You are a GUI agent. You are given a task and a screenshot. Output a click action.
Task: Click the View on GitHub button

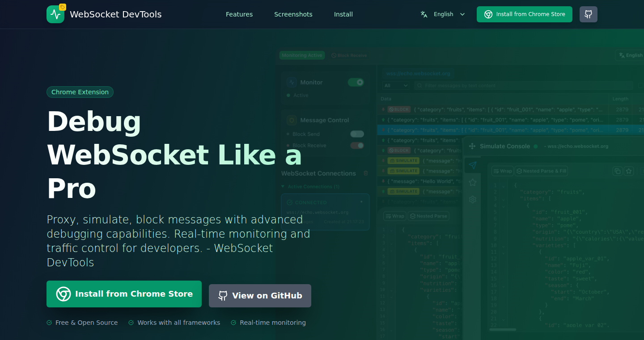pyautogui.click(x=260, y=296)
